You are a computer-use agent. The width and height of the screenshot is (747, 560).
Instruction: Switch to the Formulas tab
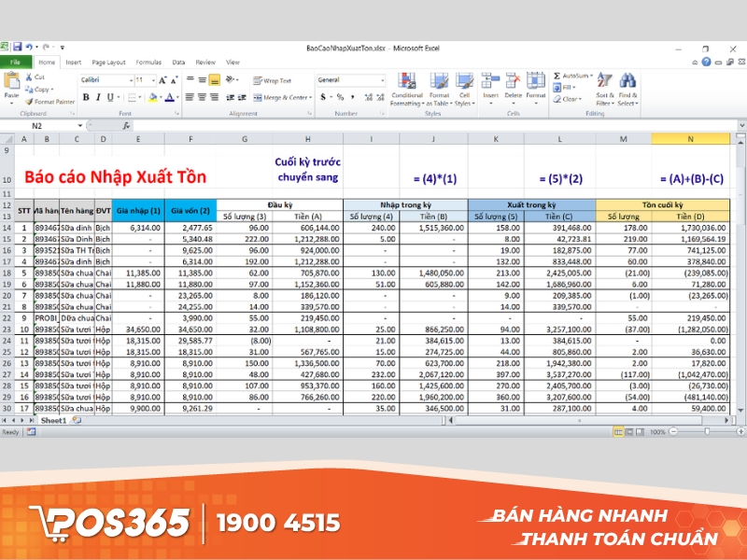coord(148,63)
